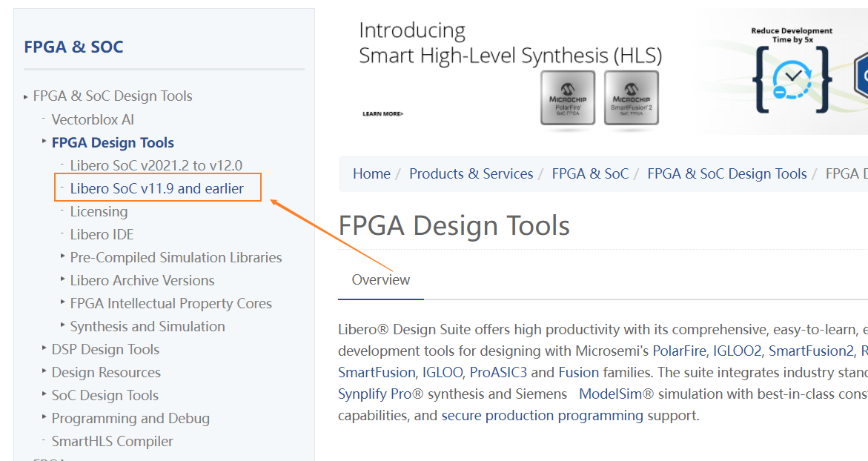Screen dimensions: 868x461
Task: Click the FPGA Design Tools page heading
Action: click(x=454, y=226)
